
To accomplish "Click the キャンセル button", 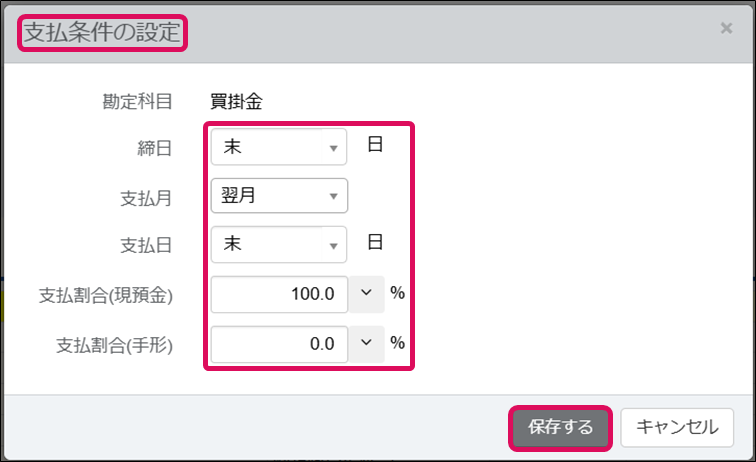I will click(x=677, y=428).
